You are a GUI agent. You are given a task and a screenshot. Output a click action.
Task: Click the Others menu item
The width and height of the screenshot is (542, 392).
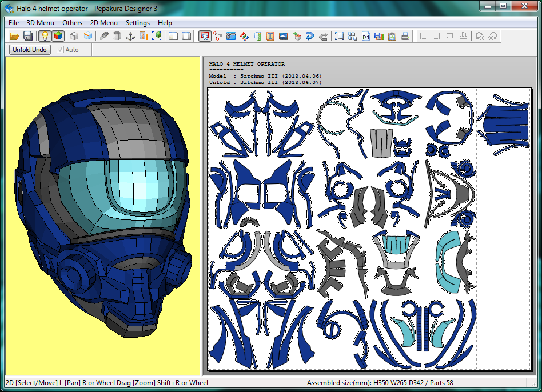coord(72,23)
